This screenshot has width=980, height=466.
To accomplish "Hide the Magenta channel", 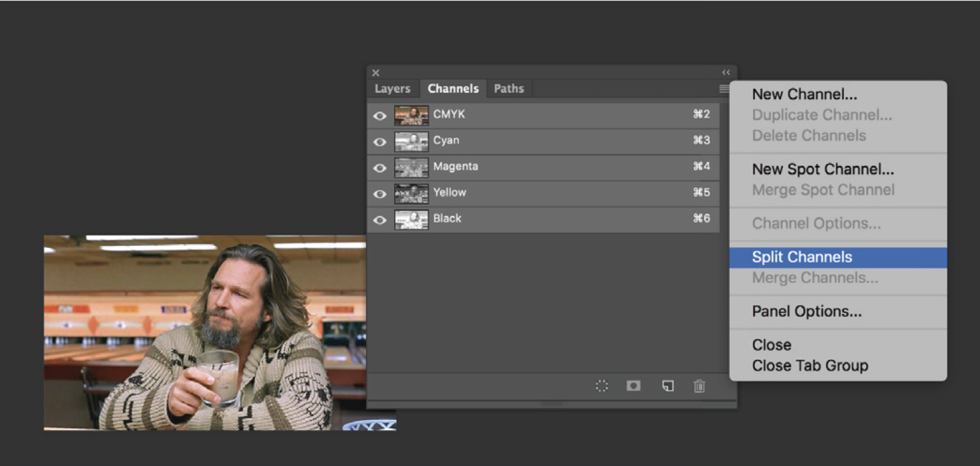I will 380,168.
